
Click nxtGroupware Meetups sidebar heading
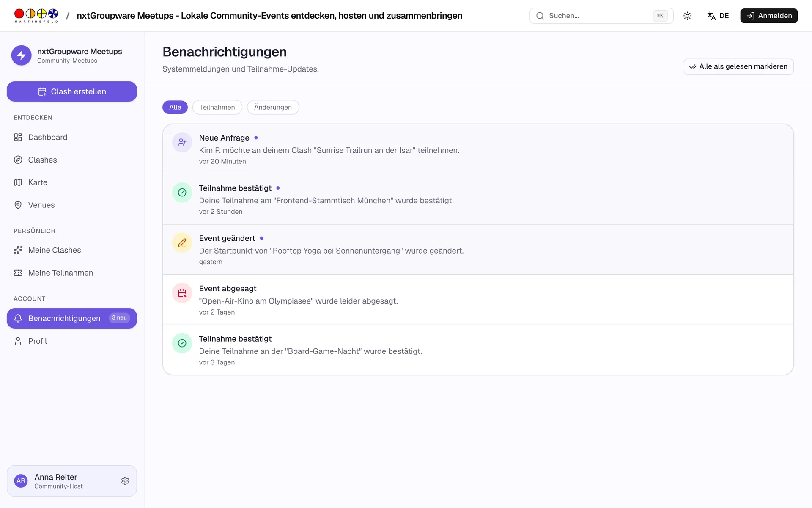80,51
